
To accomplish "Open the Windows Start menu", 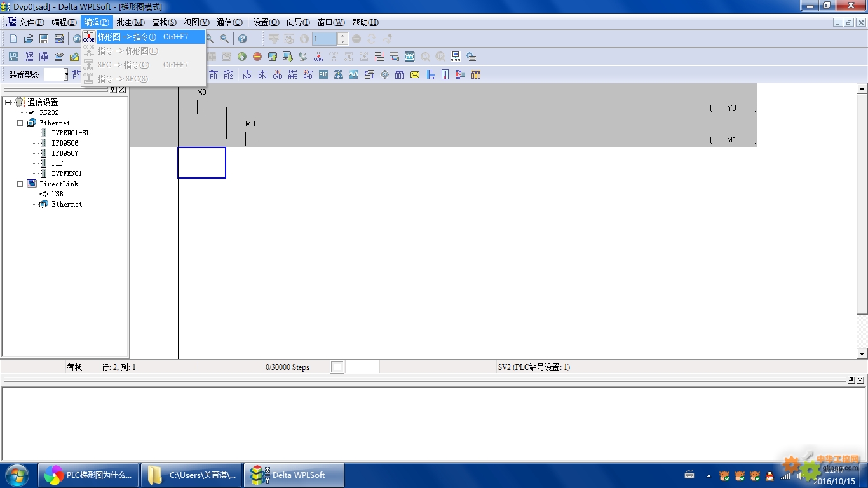I will (x=17, y=475).
